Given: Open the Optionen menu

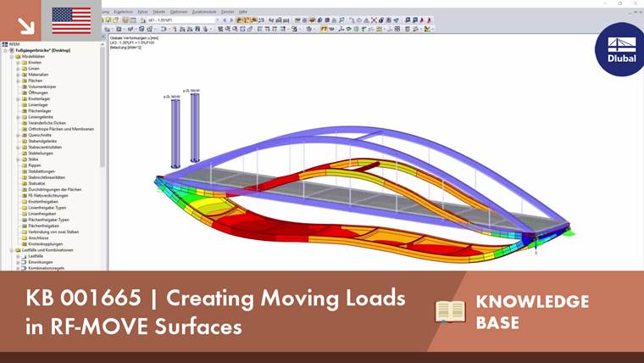Looking at the screenshot, I should coord(179,12).
